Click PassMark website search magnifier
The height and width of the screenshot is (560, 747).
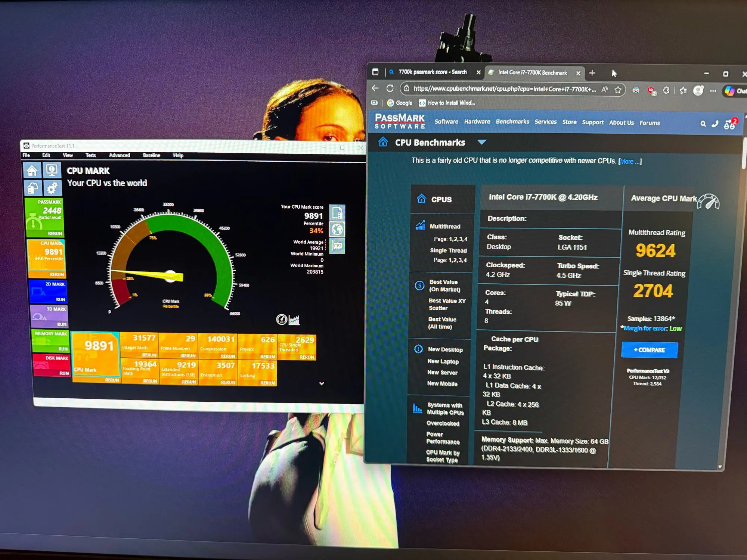point(703,124)
